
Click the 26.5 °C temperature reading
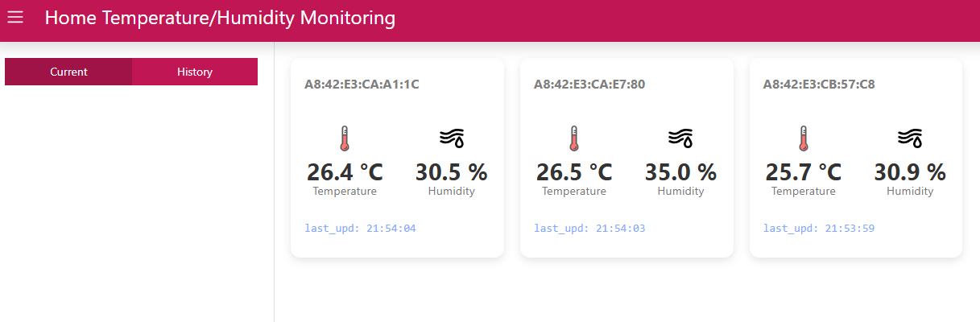coord(574,172)
